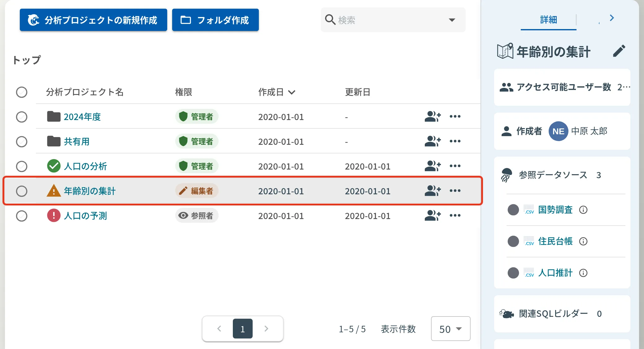The width and height of the screenshot is (644, 349).
Task: Switch to the 詳細 tab
Action: coord(548,20)
